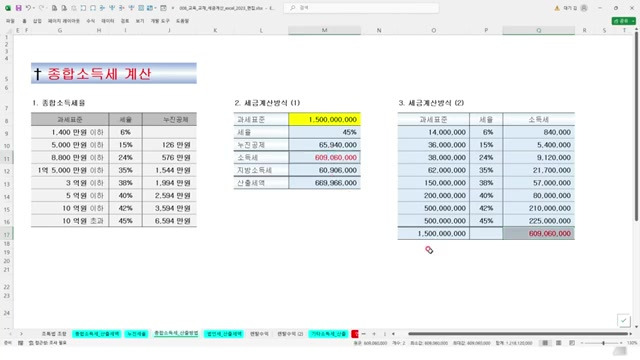Click the search magnifier icon
The width and height of the screenshot is (640, 360).
(292, 8)
